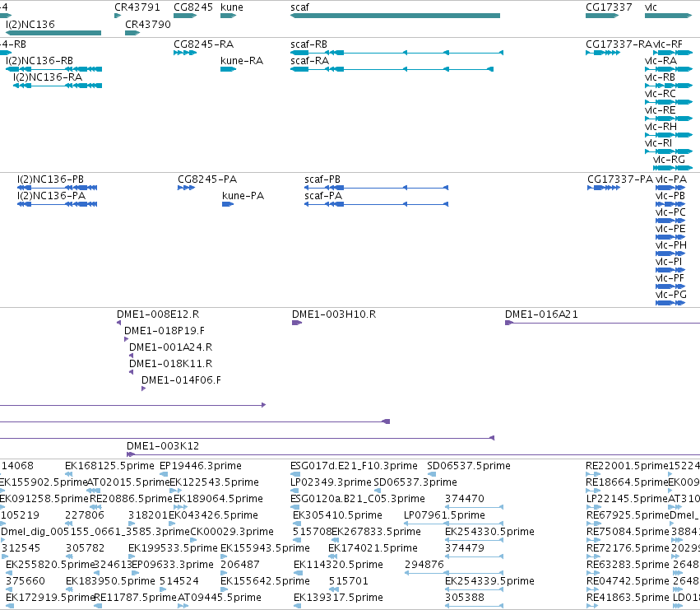Viewport: 700px width, 610px height.
Task: Select the vlc-RC transcript label
Action: (661, 94)
